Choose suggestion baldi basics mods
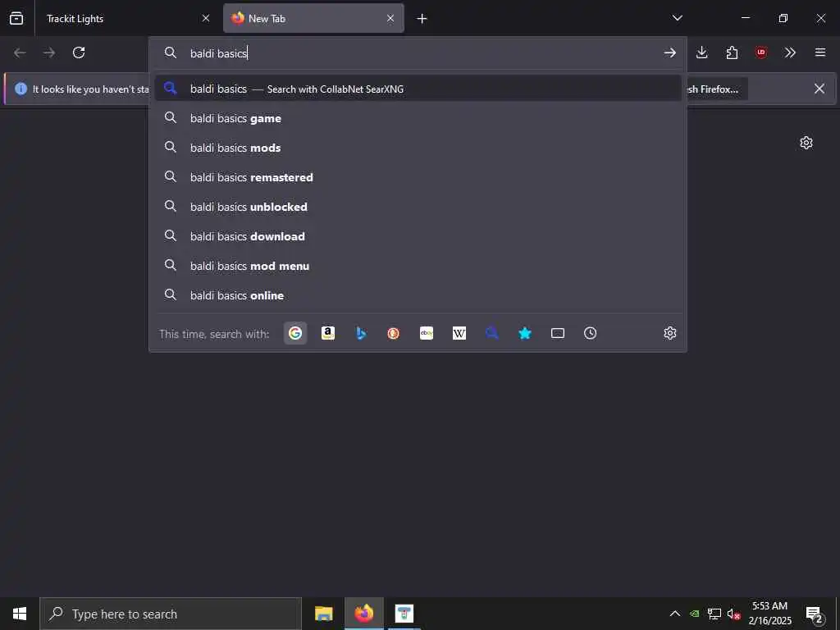840x630 pixels. 418,148
